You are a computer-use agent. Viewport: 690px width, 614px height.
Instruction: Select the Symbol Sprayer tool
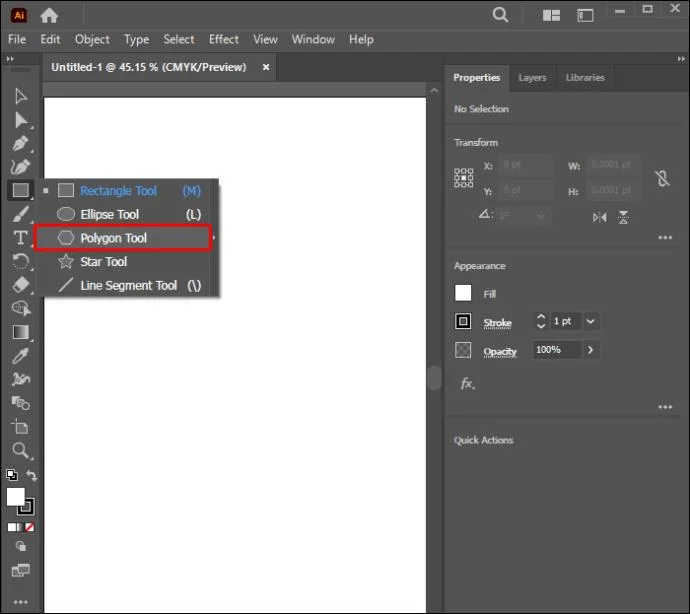20,379
